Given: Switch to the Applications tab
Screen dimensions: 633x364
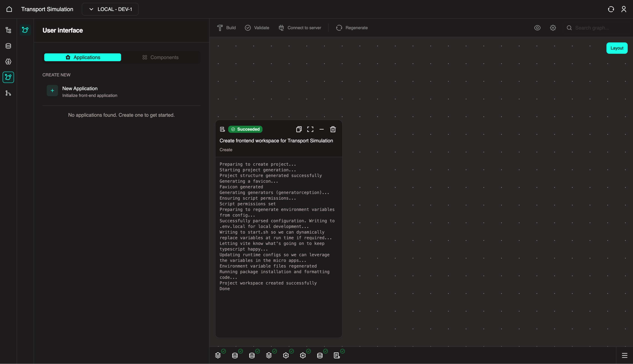Looking at the screenshot, I should tap(83, 57).
